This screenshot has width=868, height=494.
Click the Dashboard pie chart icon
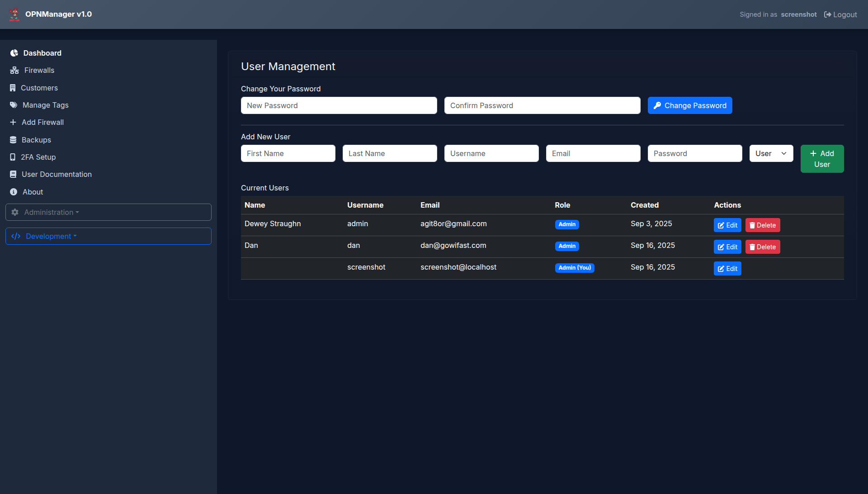point(14,53)
